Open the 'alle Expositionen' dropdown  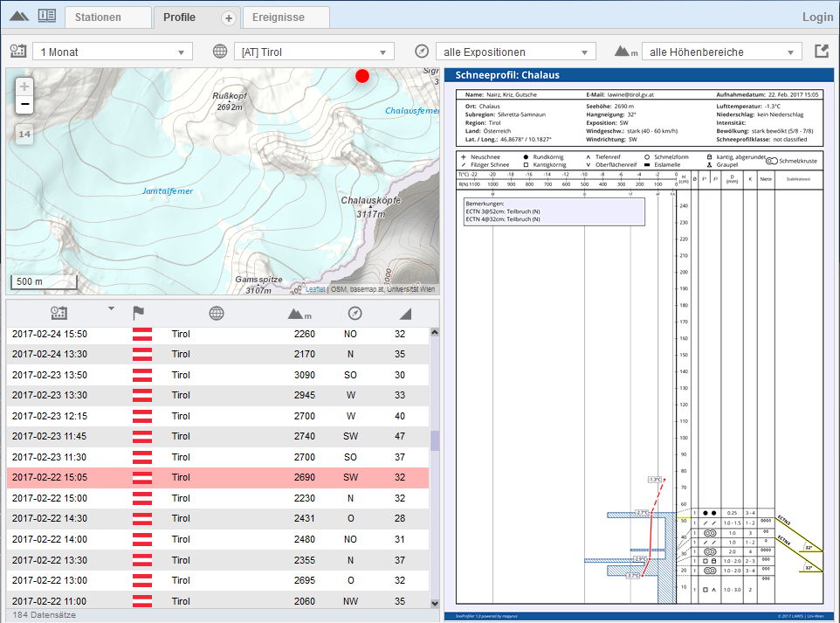tap(515, 52)
